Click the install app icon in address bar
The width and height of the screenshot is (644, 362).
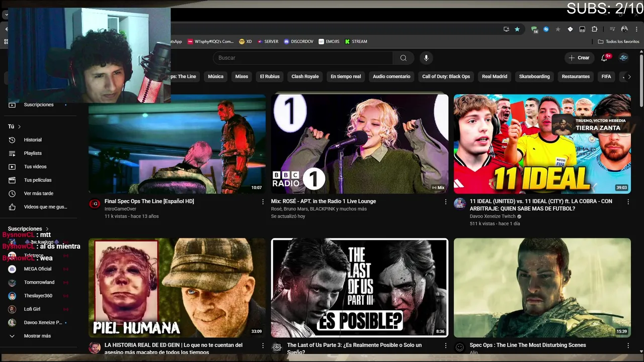pyautogui.click(x=506, y=29)
